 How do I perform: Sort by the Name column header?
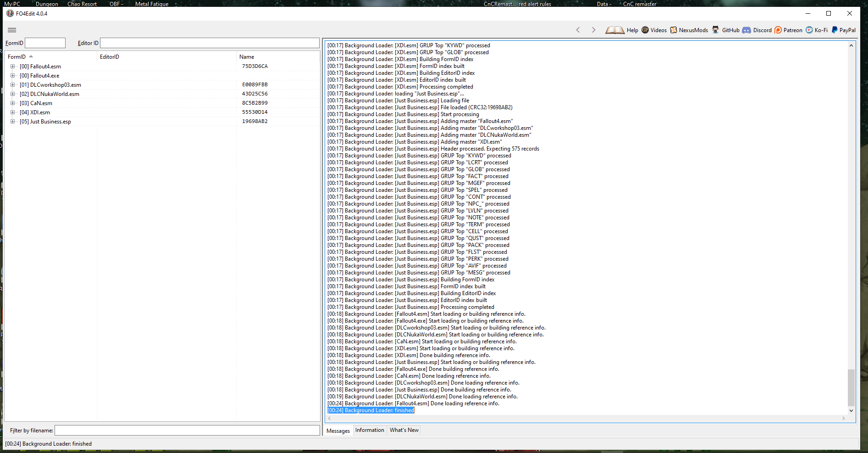(x=278, y=57)
